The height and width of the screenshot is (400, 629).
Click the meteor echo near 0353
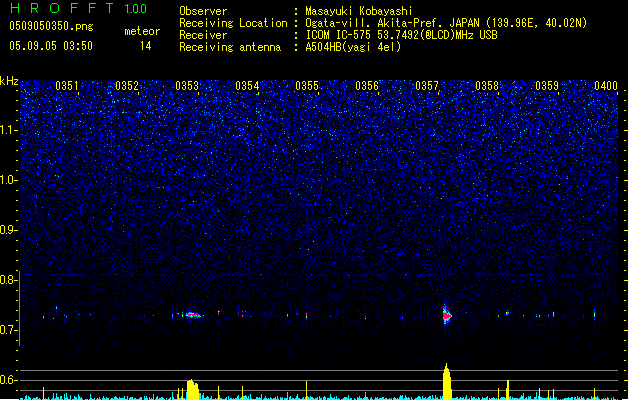[193, 315]
